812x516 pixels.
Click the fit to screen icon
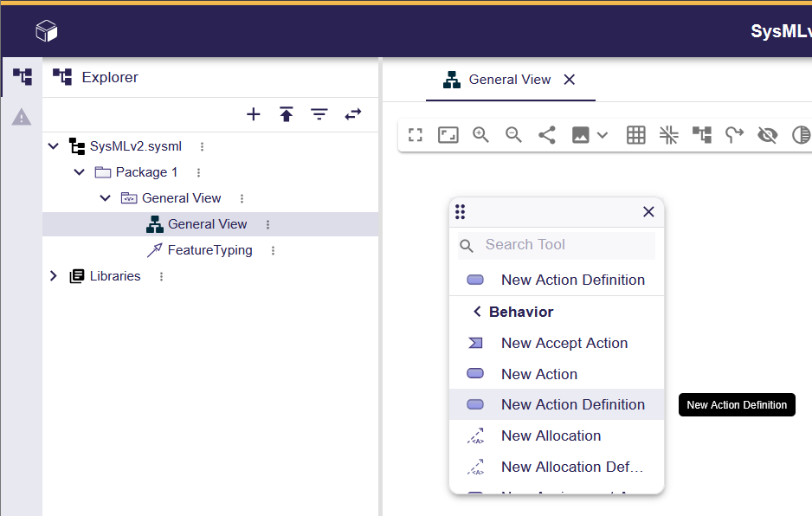(416, 135)
